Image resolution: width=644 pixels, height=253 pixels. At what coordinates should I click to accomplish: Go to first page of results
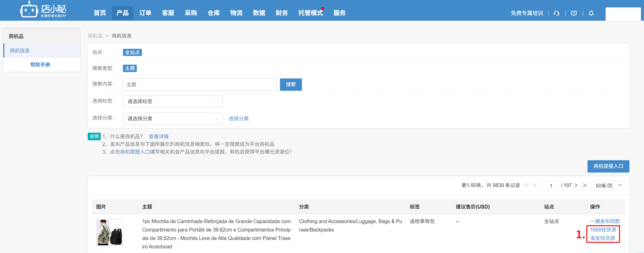(x=526, y=186)
